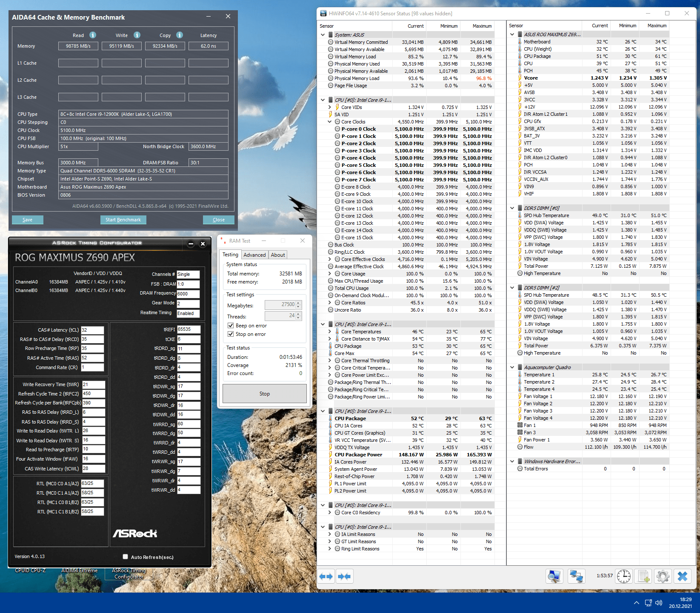Screen dimensions: 700x613
Task: Click the log file with plus icon
Action: coord(643,576)
